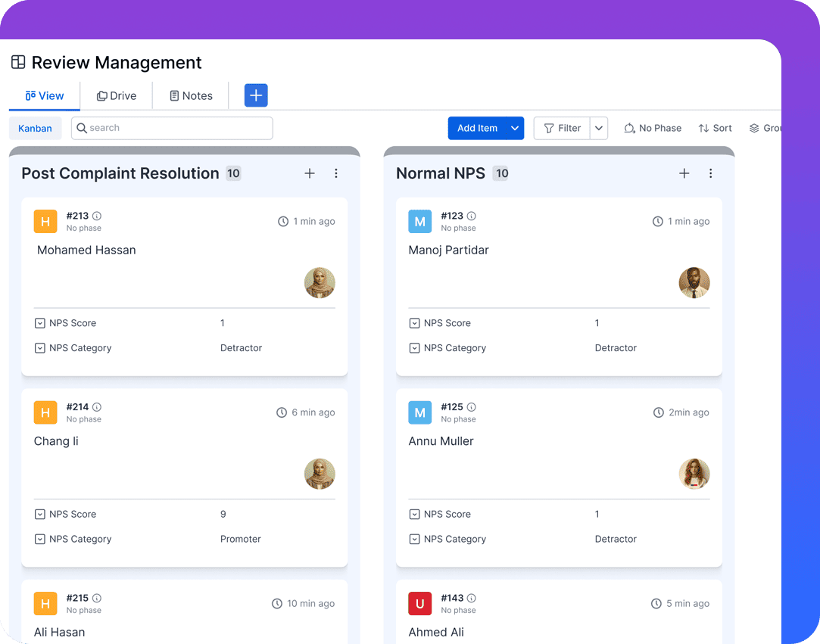Click the blue plus tab button
Screen dimensions: 820x644
pyautogui.click(x=256, y=95)
